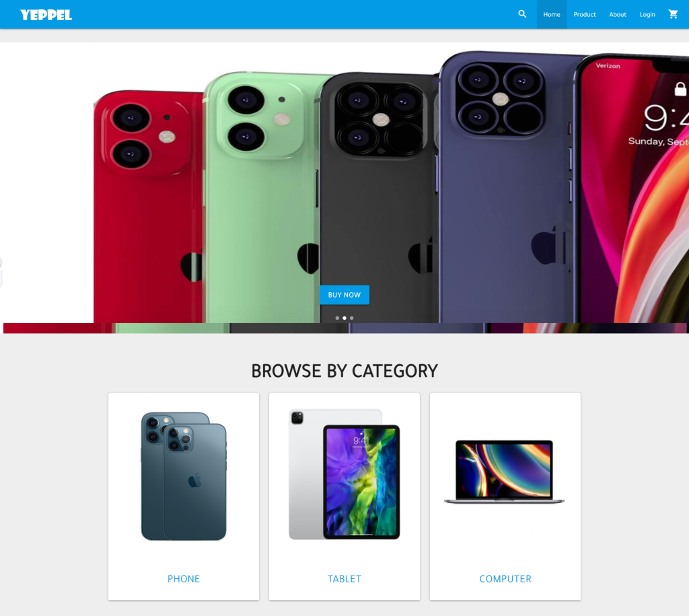Click the blue iPhone category image
The height and width of the screenshot is (616, 689).
[x=184, y=476]
